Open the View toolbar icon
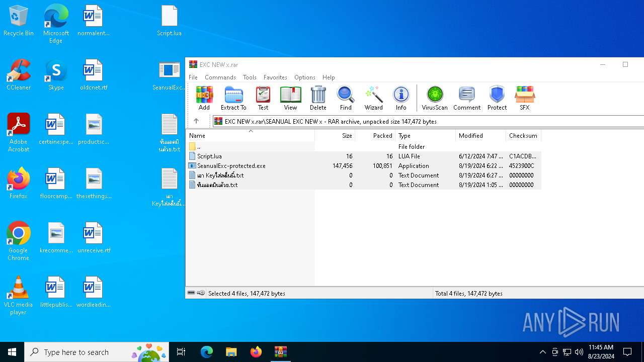 pyautogui.click(x=290, y=98)
